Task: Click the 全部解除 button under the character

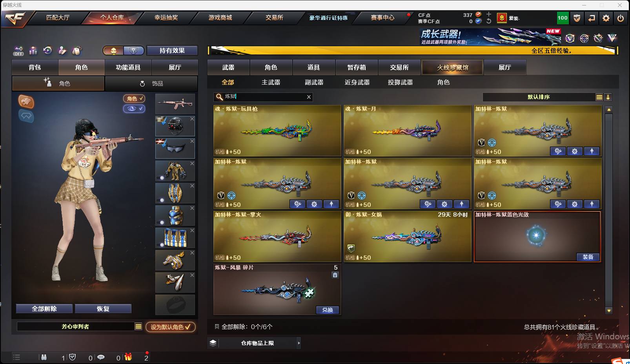Action: [x=44, y=309]
